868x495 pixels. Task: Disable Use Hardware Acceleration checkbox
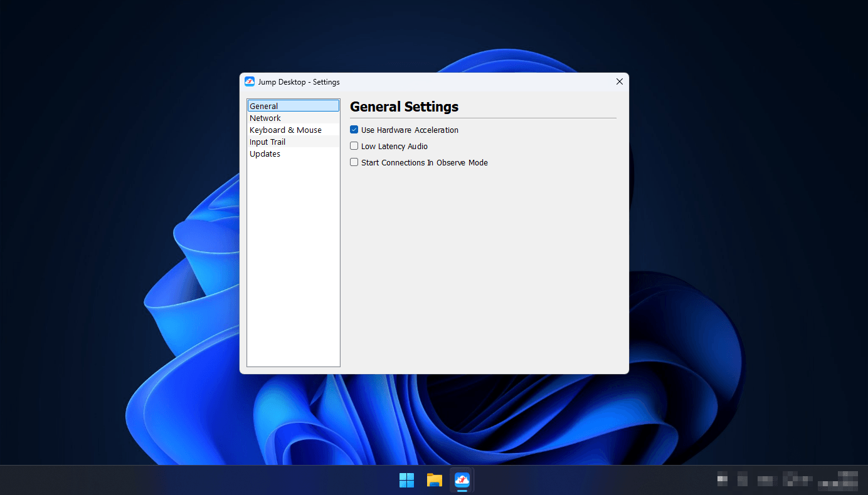click(354, 130)
